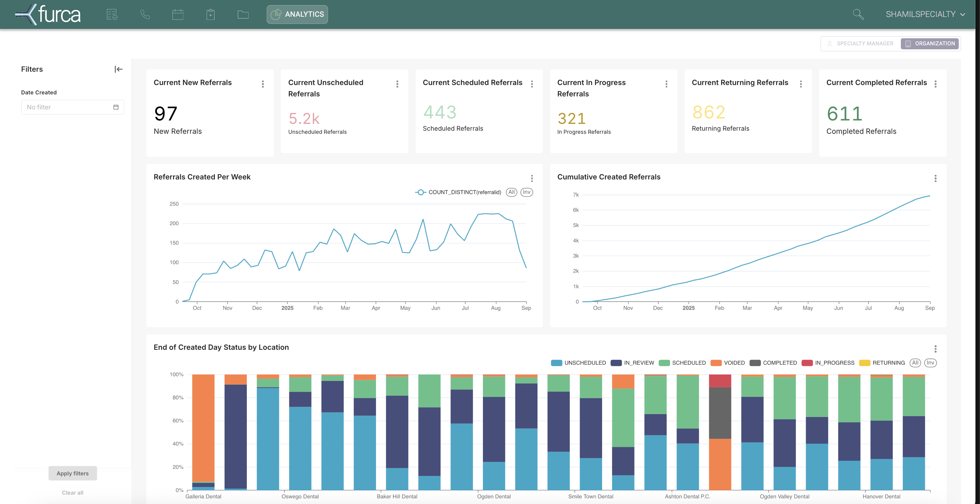Open options menu on Cumulative Created Referrals chart

coord(935,179)
